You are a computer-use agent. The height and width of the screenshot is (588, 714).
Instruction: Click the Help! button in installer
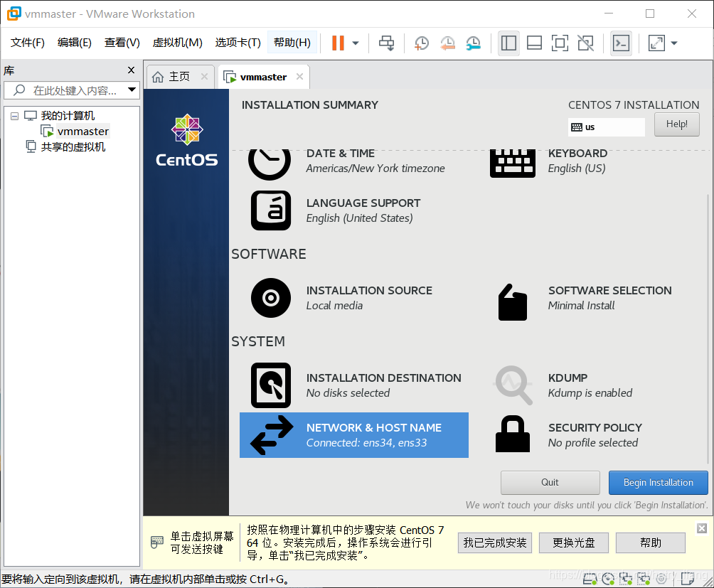click(676, 124)
